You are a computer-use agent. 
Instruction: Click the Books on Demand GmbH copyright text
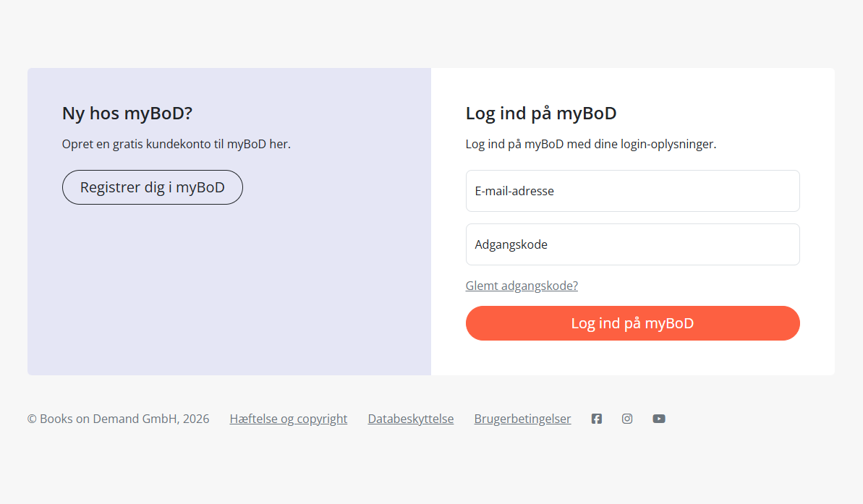tap(118, 419)
